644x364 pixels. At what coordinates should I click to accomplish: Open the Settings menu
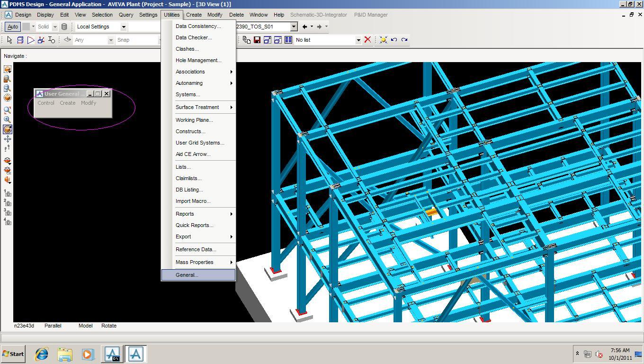(x=148, y=15)
